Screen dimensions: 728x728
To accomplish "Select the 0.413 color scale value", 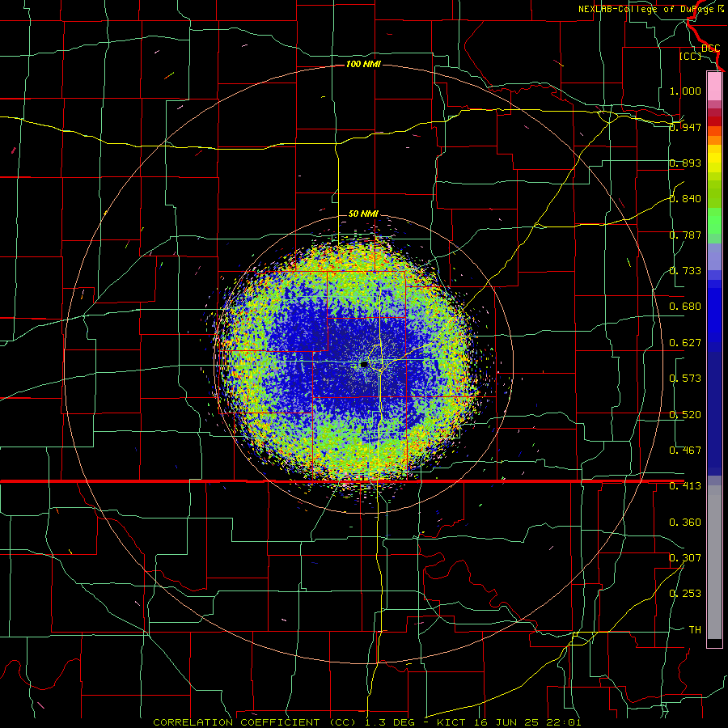I will point(685,486).
